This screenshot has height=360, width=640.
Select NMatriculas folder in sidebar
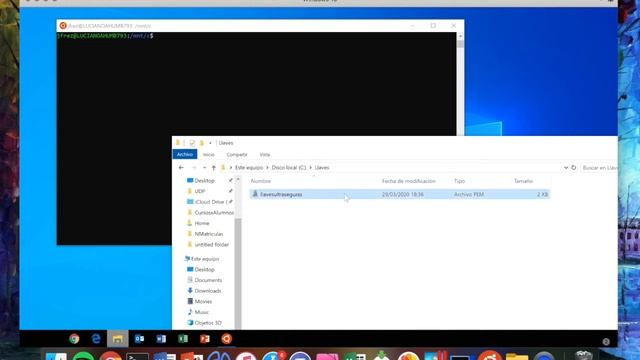click(x=209, y=234)
